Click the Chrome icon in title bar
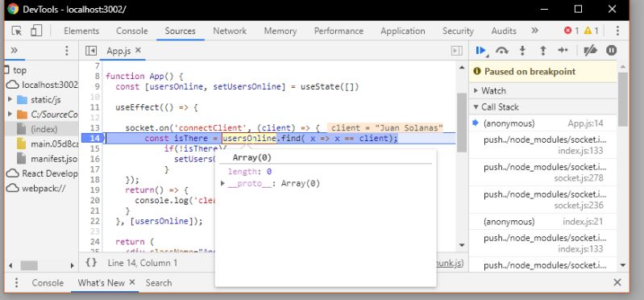This screenshot has height=300, width=644. coord(13,9)
